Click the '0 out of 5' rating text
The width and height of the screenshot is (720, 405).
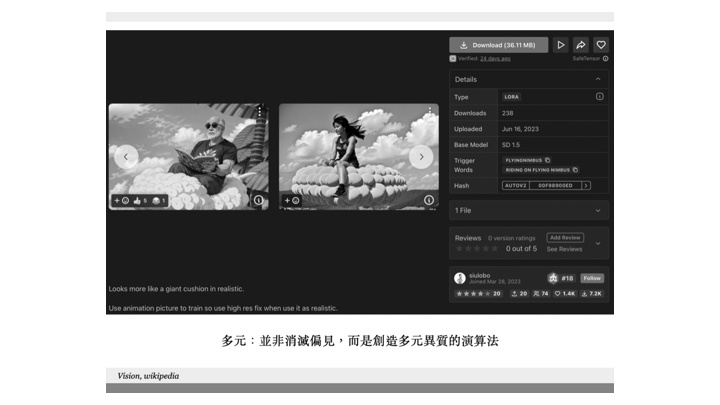(521, 248)
